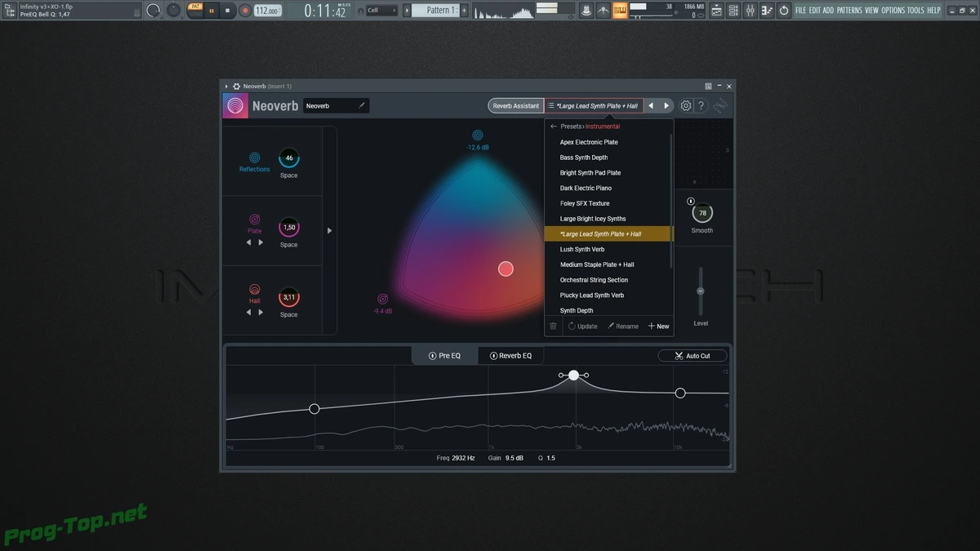Expand the Neoverb title bar arrow
The image size is (980, 551).
227,86
